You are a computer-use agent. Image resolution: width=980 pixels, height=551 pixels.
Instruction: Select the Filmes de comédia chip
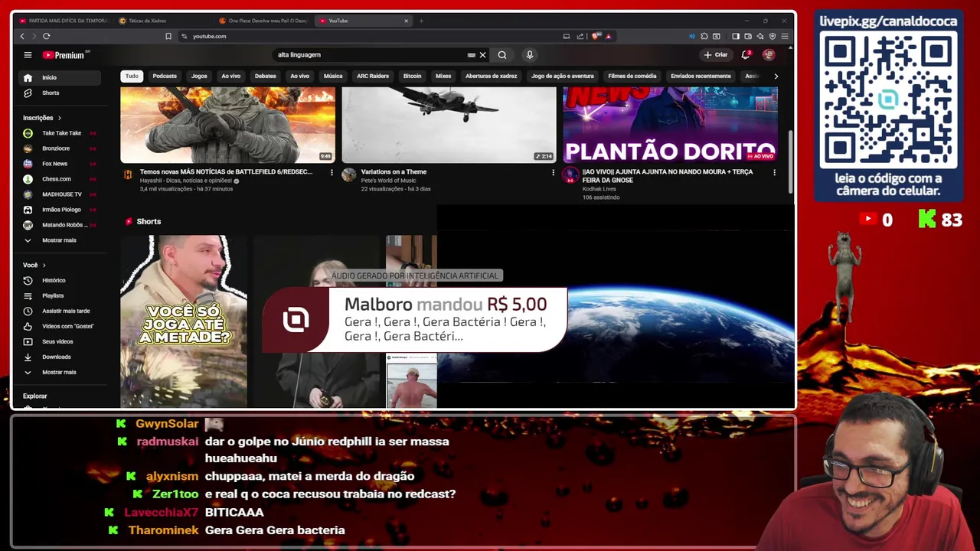[632, 76]
